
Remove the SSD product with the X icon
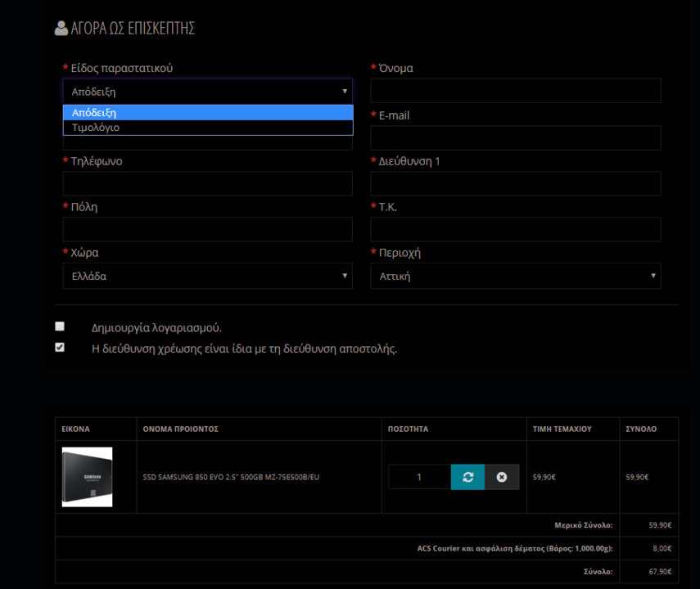coord(502,477)
